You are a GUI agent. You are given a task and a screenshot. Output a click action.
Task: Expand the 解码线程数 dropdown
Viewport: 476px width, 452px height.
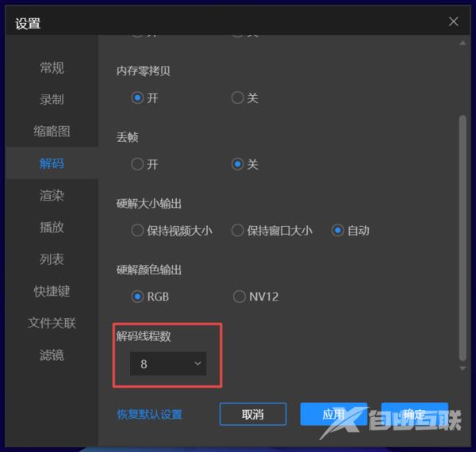click(x=168, y=364)
